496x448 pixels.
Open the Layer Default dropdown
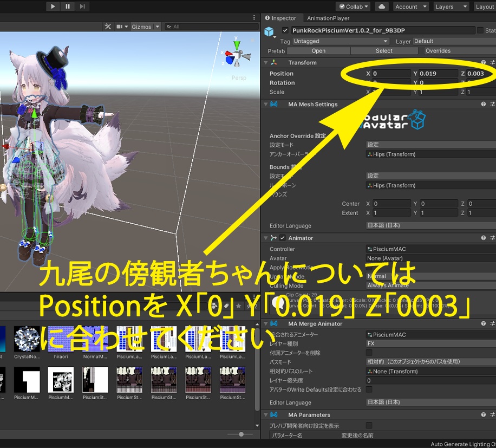[x=454, y=41]
